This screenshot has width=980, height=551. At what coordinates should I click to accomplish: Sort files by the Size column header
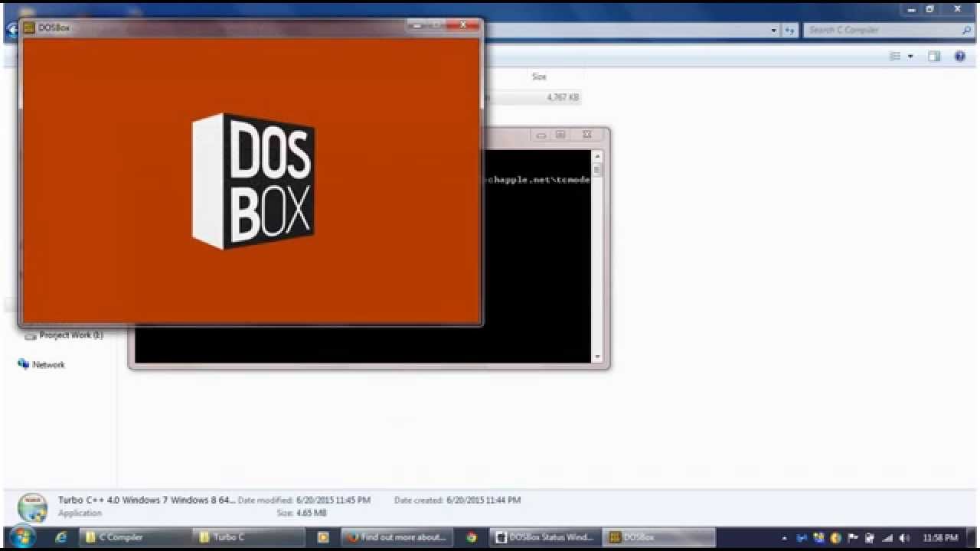tap(539, 77)
